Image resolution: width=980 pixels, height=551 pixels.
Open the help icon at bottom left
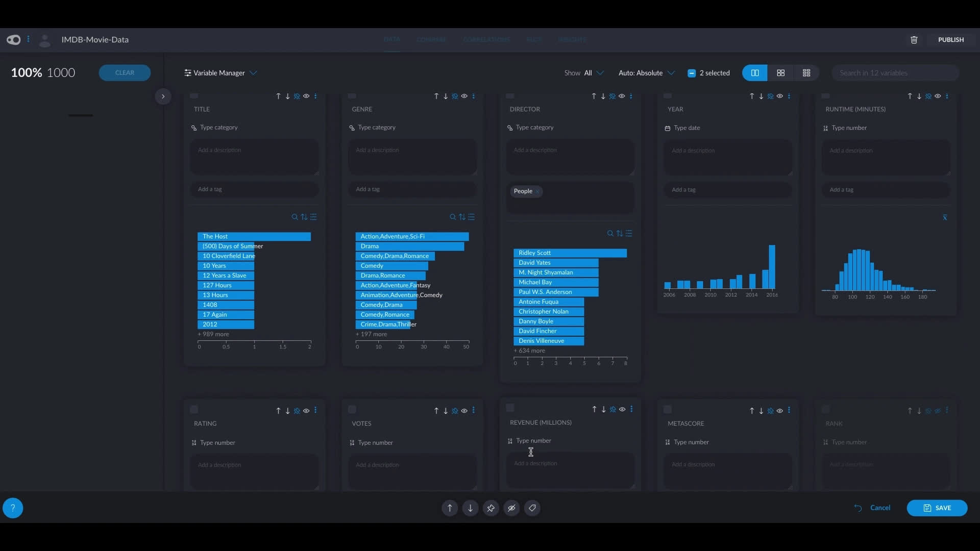tap(12, 508)
